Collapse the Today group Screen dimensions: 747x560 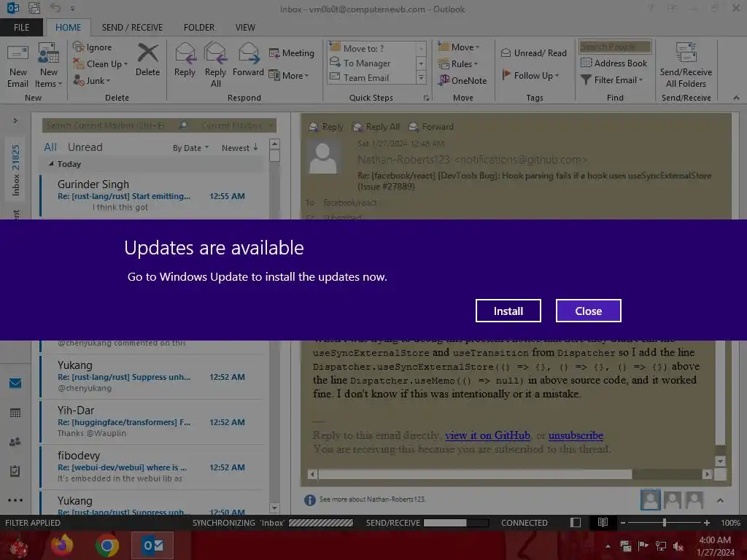[51, 164]
